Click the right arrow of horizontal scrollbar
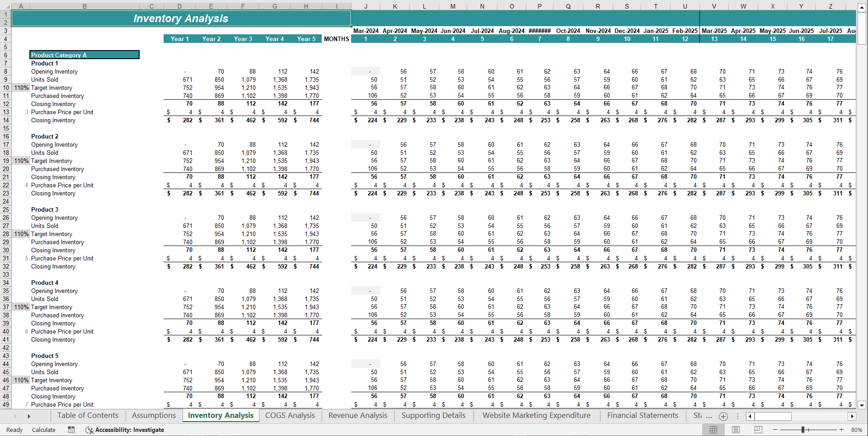The width and height of the screenshot is (868, 436). click(853, 416)
